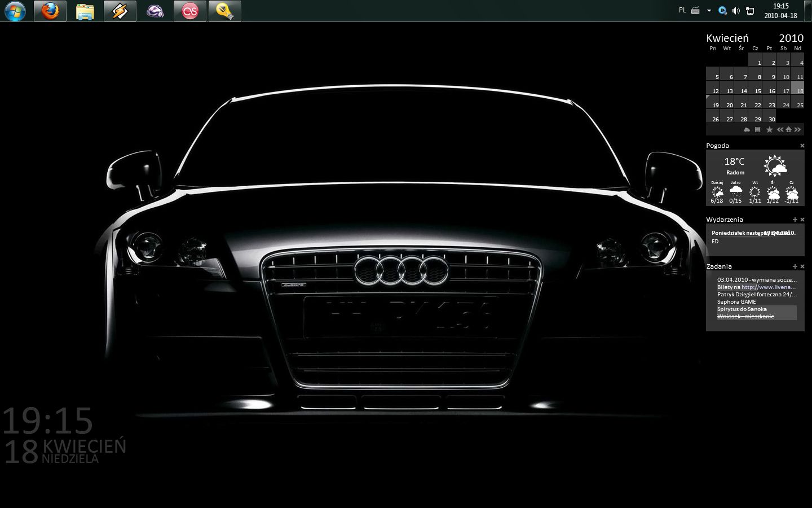Click the Wydarzenia panel title
The image size is (812, 508).
pyautogui.click(x=725, y=220)
